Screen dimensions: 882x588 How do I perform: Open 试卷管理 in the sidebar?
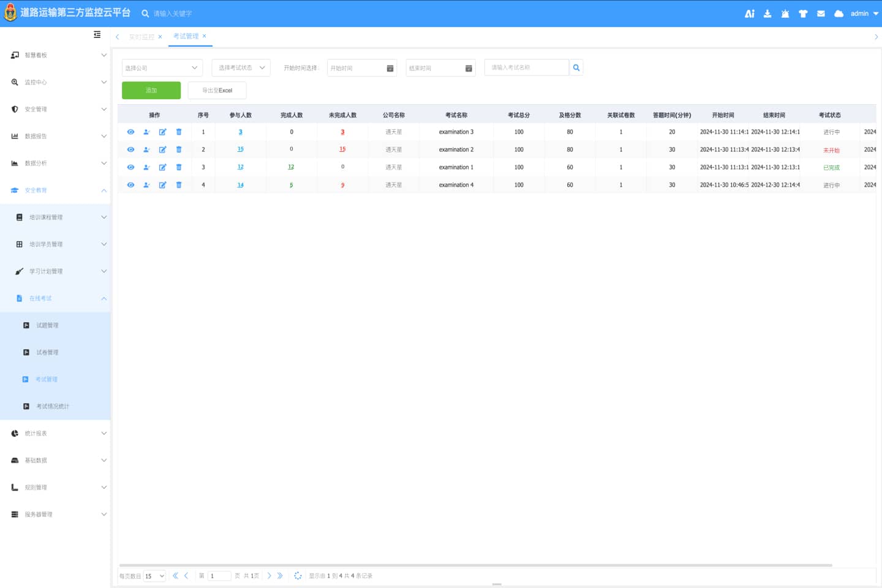[x=55, y=352]
